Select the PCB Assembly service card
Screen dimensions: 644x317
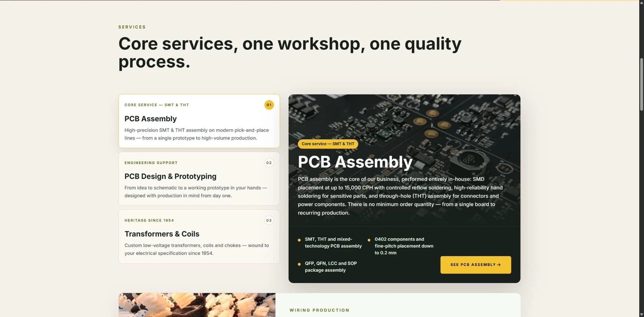coord(199,121)
